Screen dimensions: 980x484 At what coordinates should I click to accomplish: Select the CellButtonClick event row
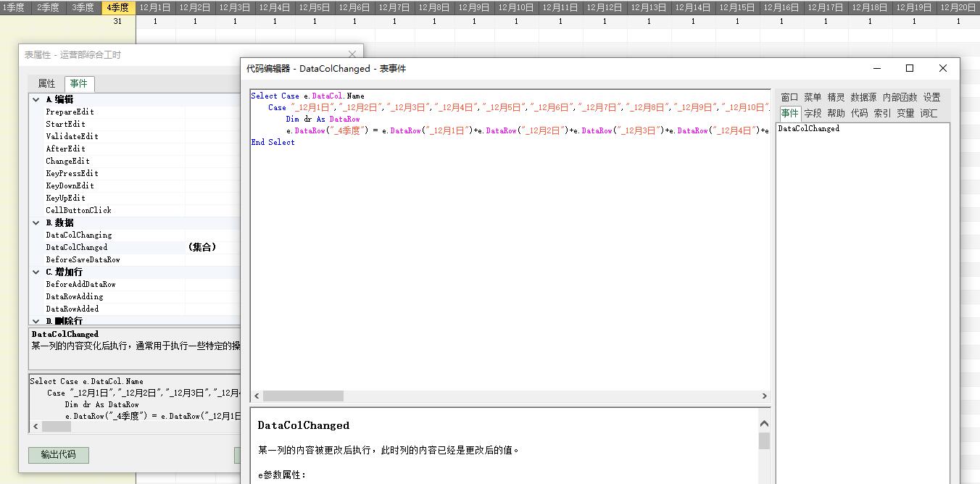pos(135,210)
